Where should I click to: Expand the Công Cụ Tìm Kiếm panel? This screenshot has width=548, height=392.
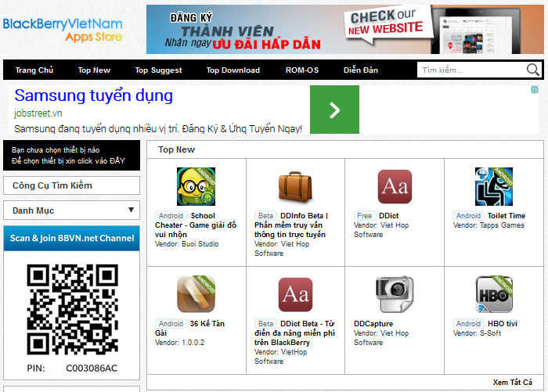tap(72, 185)
